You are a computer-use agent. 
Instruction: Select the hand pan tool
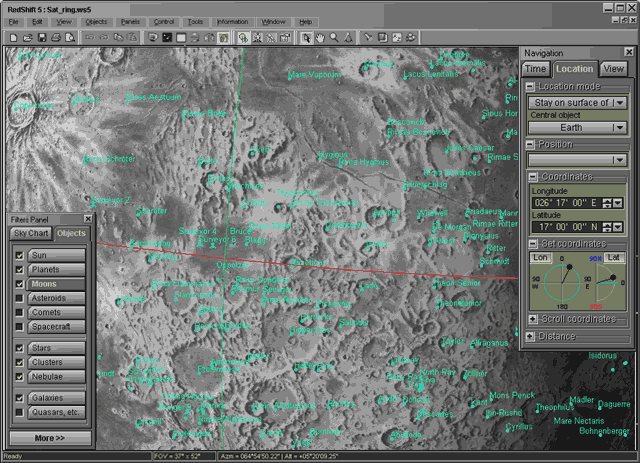pyautogui.click(x=320, y=37)
